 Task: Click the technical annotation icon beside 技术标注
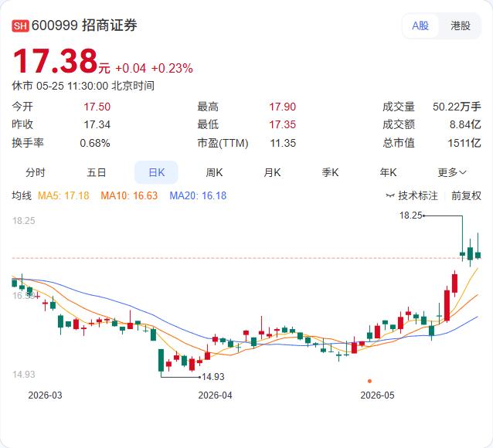(x=390, y=196)
